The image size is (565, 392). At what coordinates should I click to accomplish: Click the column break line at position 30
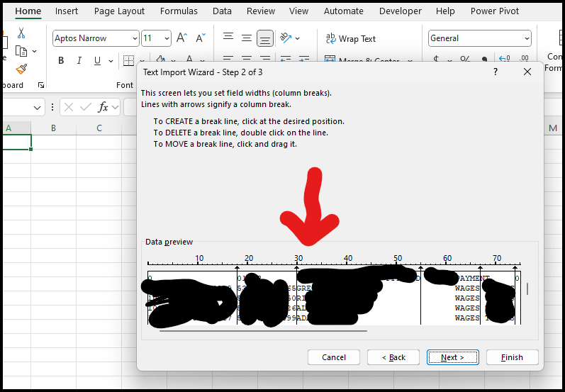(x=297, y=298)
